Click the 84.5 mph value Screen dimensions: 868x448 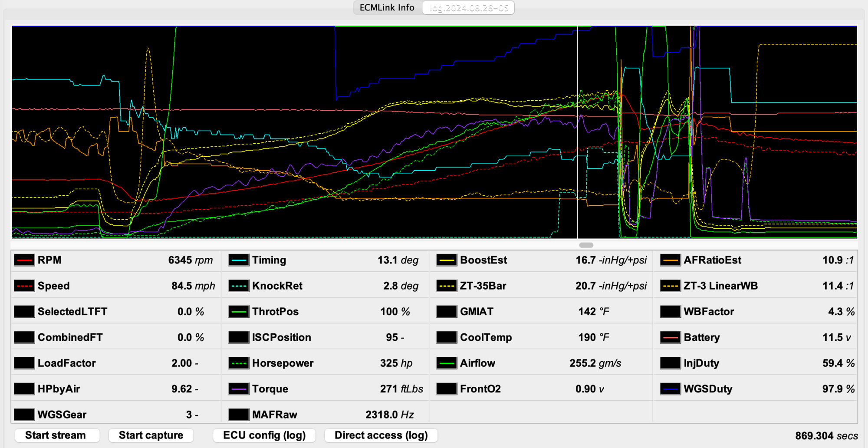click(193, 286)
